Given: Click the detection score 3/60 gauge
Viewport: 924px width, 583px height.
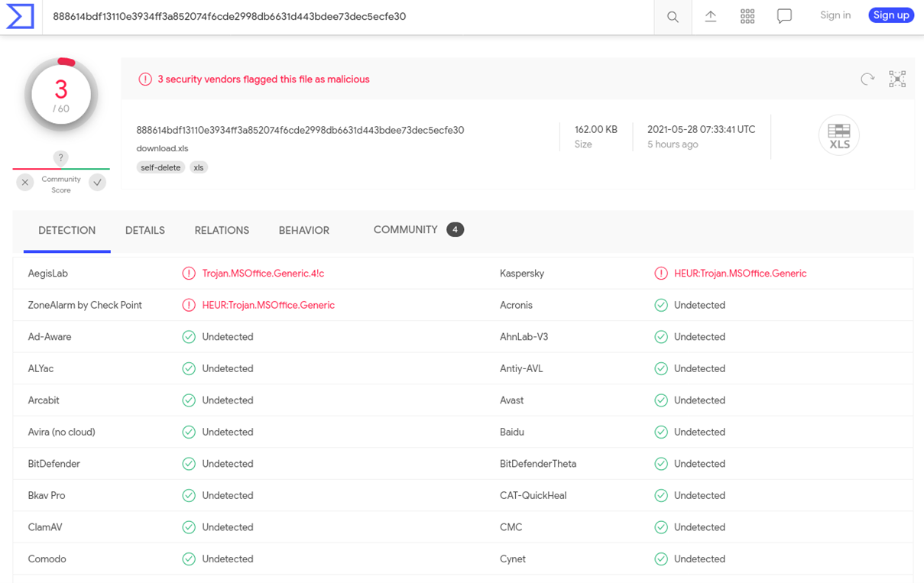Looking at the screenshot, I should [x=61, y=96].
